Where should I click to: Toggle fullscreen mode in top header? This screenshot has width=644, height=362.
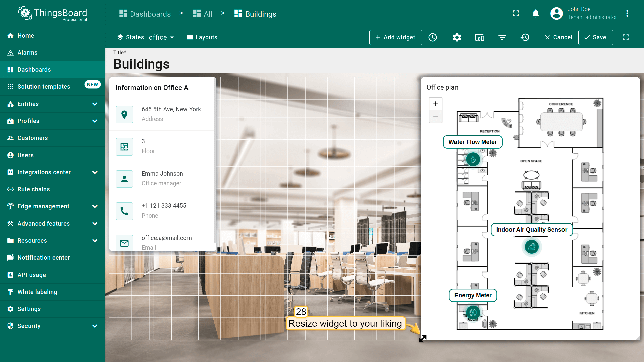pos(516,14)
